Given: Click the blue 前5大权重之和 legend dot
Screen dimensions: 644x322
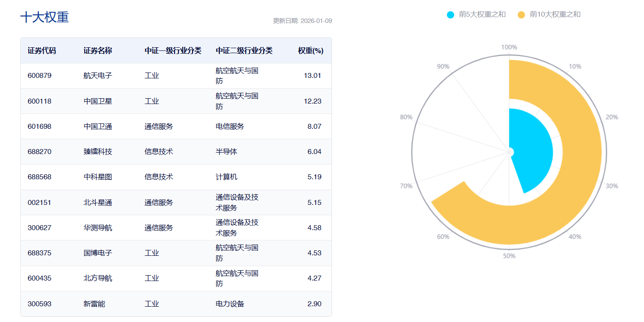Looking at the screenshot, I should (x=451, y=15).
